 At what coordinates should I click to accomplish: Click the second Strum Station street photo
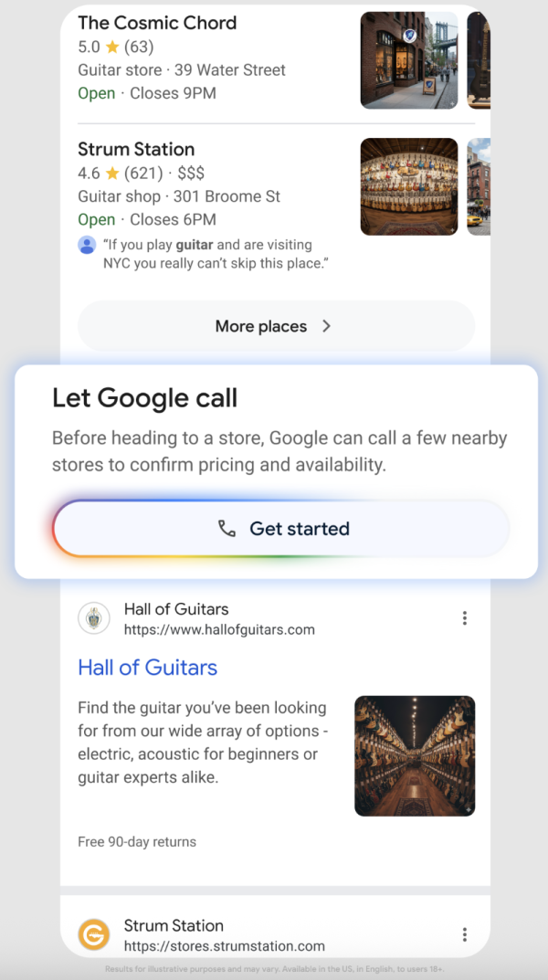(x=479, y=186)
